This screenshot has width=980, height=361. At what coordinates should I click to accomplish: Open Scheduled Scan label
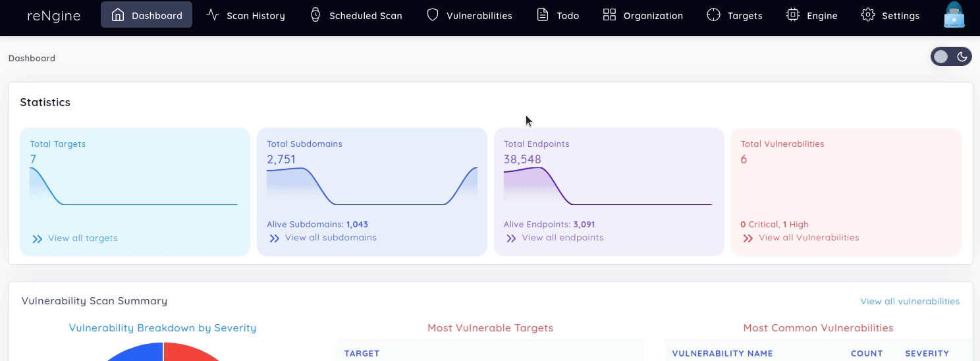click(x=366, y=15)
